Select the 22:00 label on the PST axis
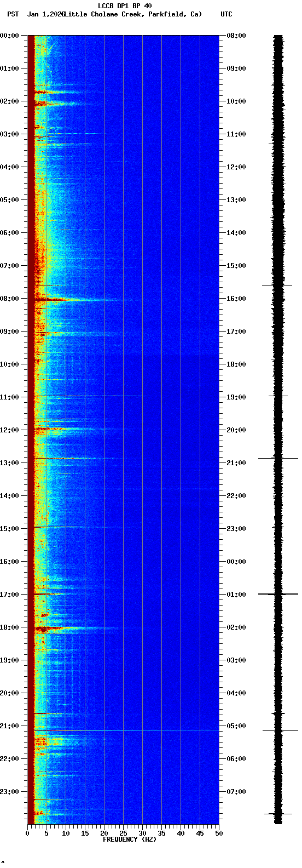The width and height of the screenshot is (302, 868). pos(9,759)
